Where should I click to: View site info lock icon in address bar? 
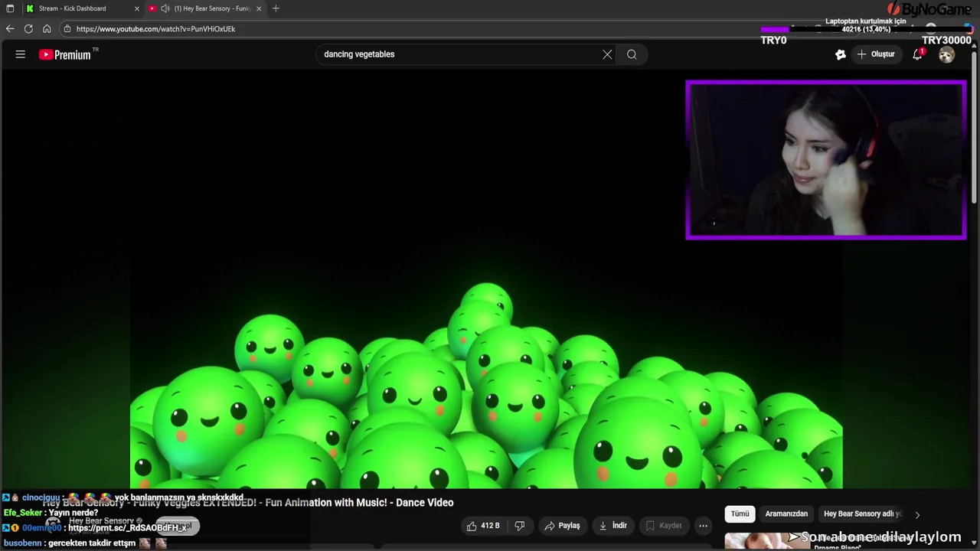(x=67, y=28)
